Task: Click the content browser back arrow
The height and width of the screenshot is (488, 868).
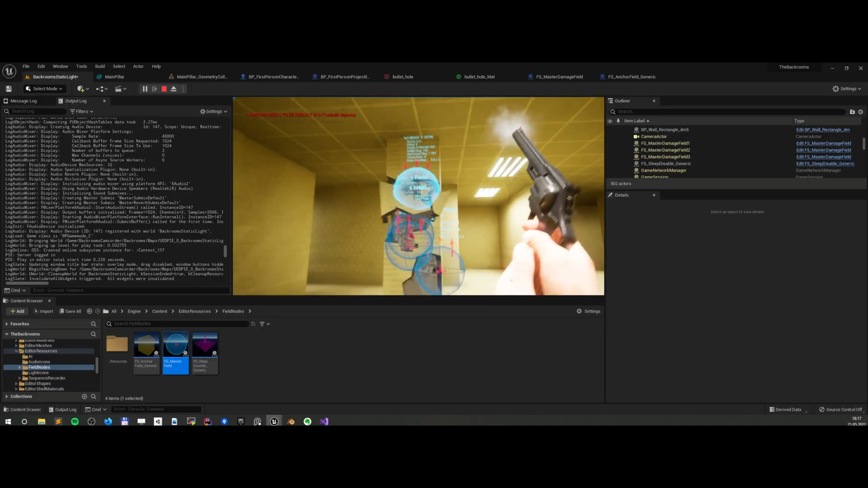Action: (x=89, y=311)
